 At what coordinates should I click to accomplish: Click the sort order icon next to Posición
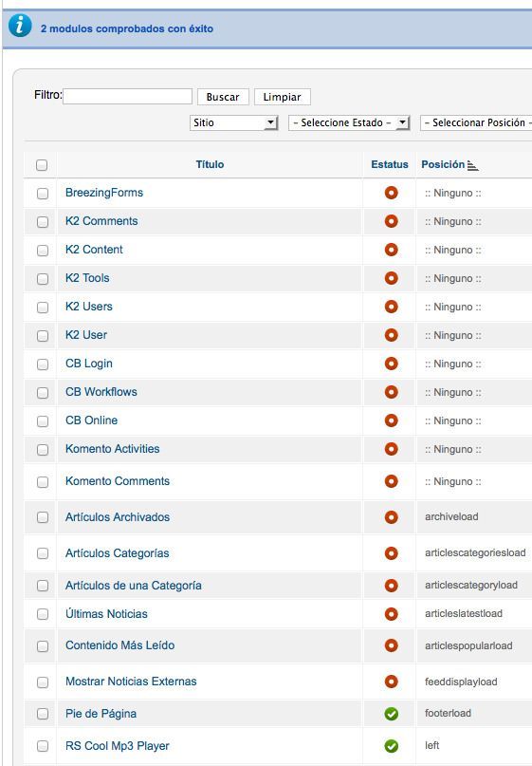[x=472, y=165]
